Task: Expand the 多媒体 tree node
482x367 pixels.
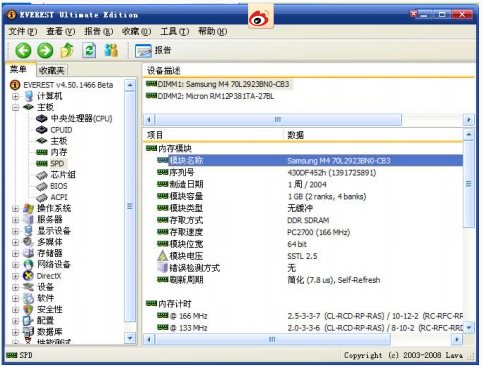Action: [x=15, y=242]
